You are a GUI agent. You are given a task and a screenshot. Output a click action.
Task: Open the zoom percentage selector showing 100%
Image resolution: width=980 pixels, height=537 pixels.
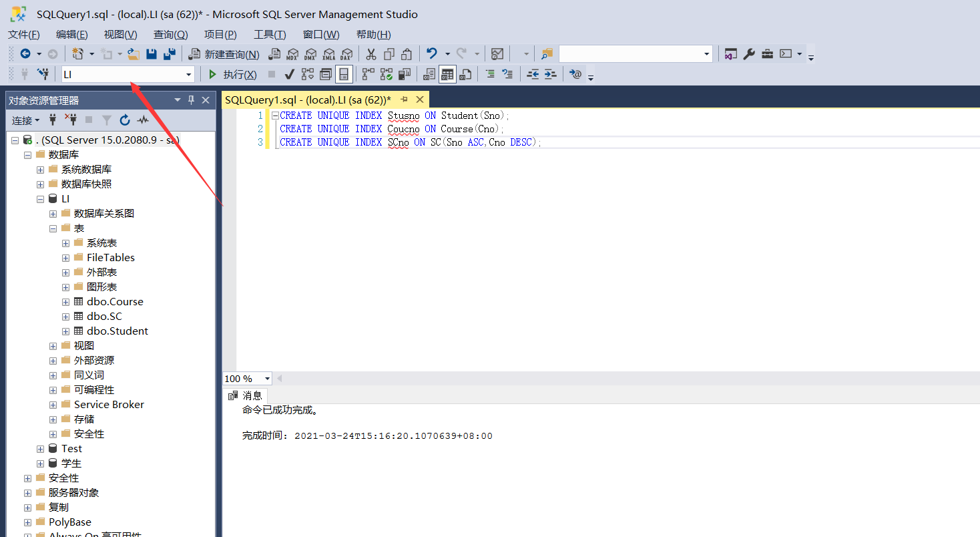tap(266, 378)
